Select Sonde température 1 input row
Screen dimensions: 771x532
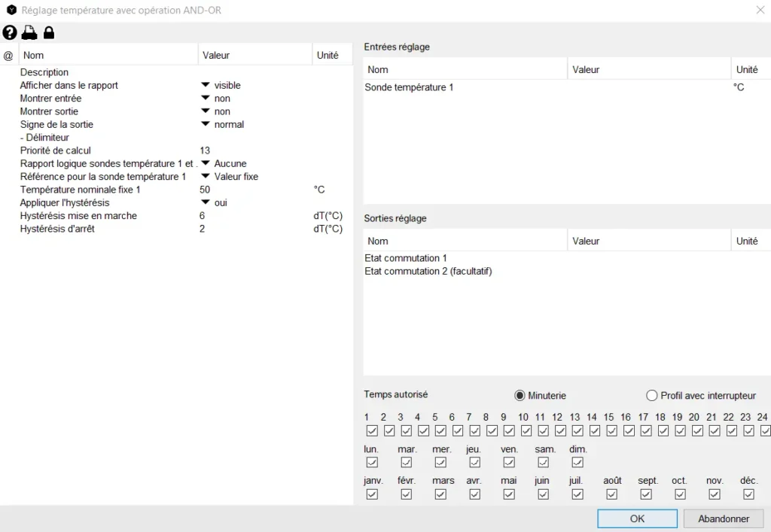click(410, 87)
